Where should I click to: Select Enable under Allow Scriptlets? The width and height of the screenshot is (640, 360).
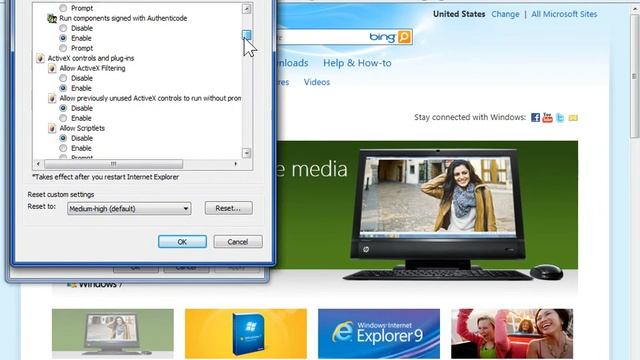[63, 148]
